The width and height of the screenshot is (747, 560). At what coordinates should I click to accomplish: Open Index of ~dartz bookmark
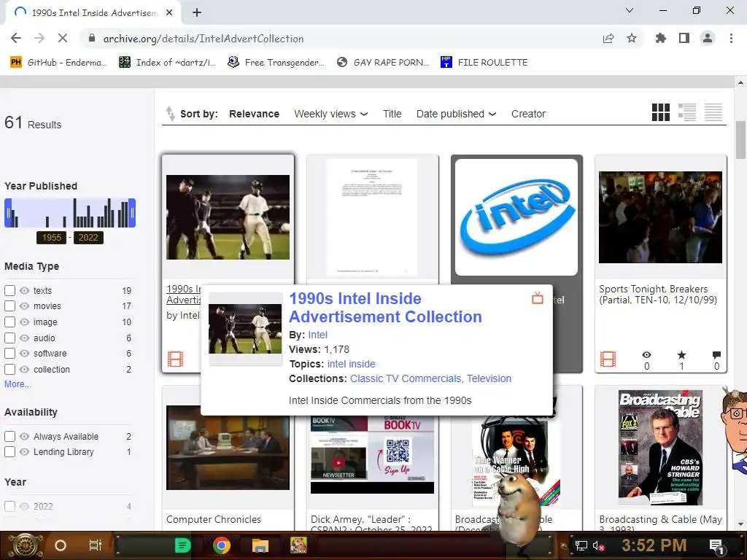tap(167, 63)
